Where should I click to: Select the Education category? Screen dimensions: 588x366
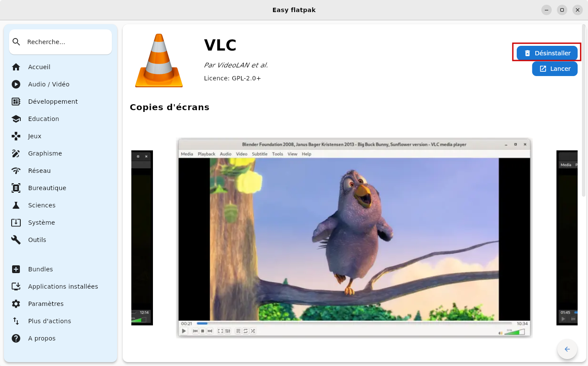coord(60,119)
